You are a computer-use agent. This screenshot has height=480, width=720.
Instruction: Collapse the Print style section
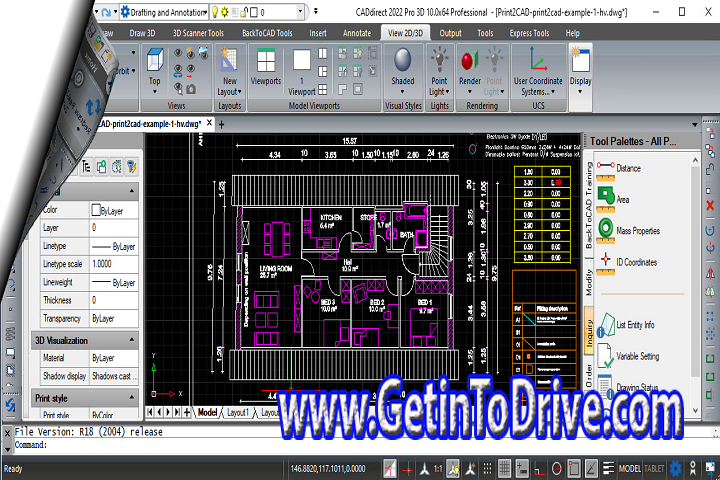[132, 397]
